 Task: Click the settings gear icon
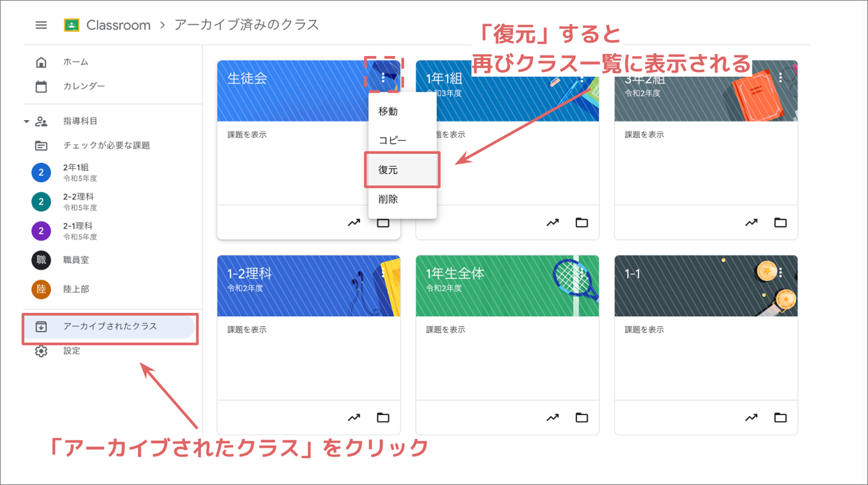41,351
